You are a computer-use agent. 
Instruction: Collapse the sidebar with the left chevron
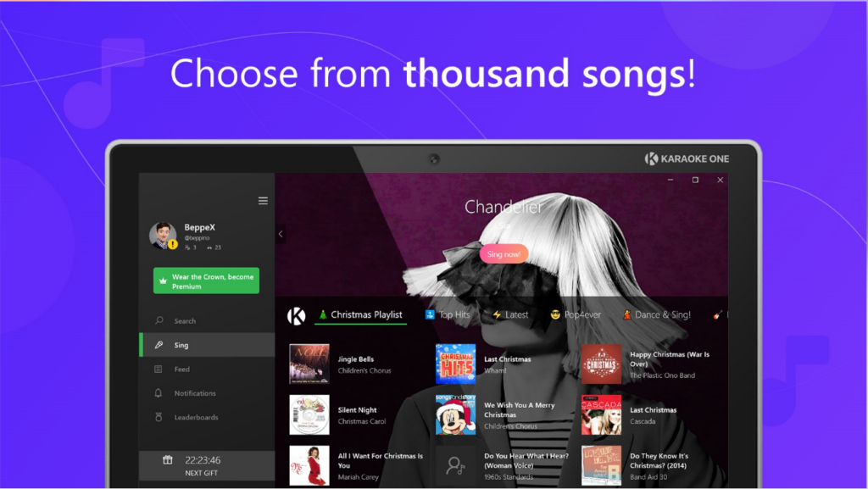281,234
